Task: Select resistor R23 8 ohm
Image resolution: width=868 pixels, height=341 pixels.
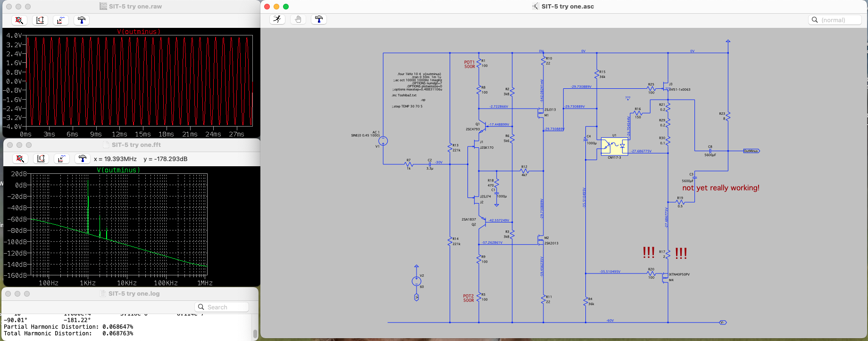Action: pyautogui.click(x=728, y=116)
